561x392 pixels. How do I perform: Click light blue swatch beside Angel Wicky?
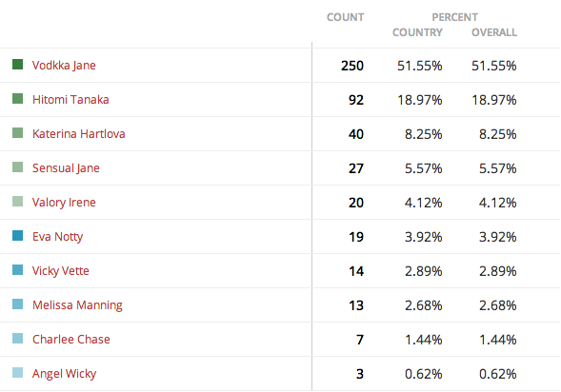pos(17,372)
